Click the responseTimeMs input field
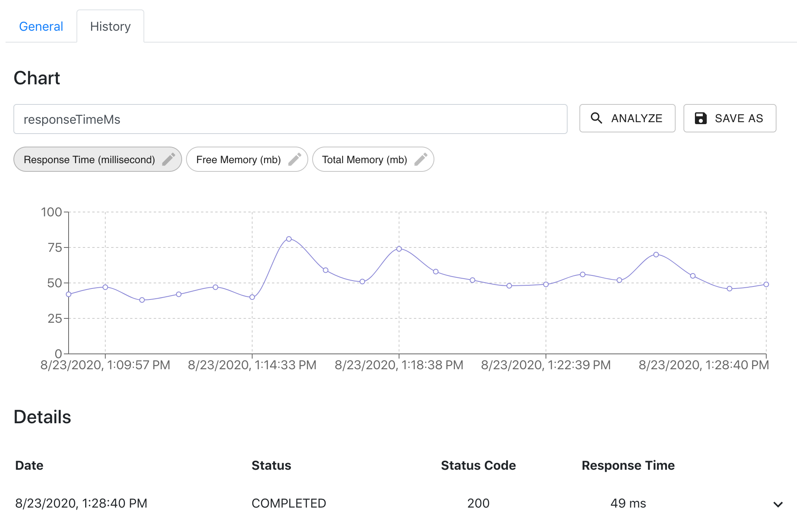This screenshot has width=797, height=532. point(290,119)
